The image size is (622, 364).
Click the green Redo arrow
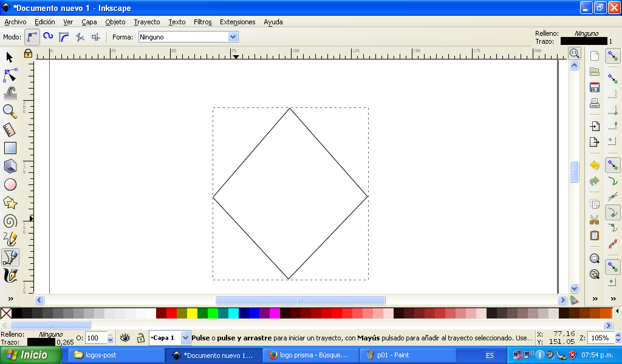pyautogui.click(x=594, y=181)
